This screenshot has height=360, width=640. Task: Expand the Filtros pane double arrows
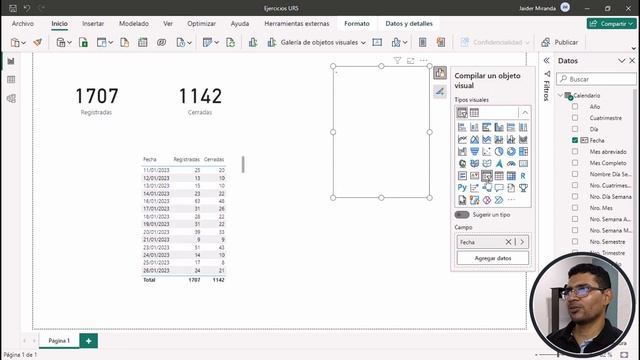click(547, 61)
